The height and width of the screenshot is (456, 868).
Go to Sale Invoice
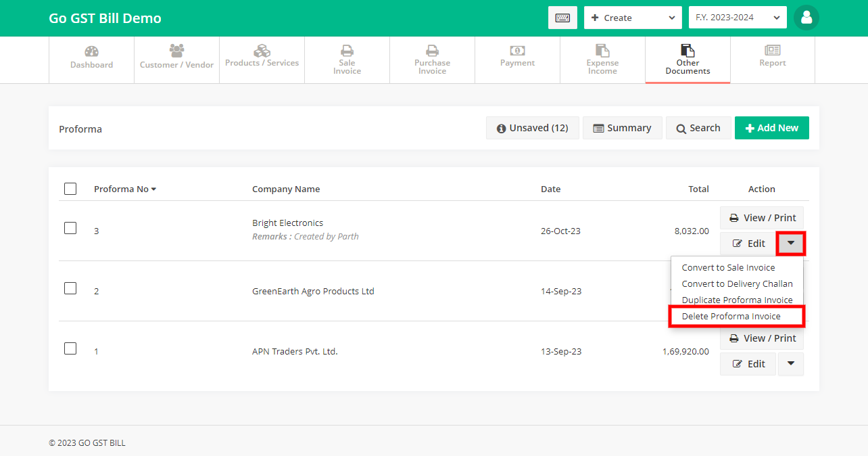347,60
